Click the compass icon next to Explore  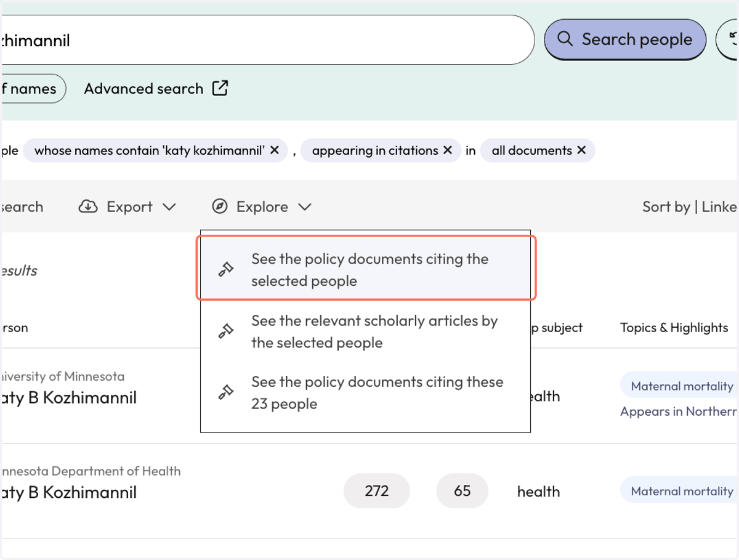pyautogui.click(x=220, y=206)
